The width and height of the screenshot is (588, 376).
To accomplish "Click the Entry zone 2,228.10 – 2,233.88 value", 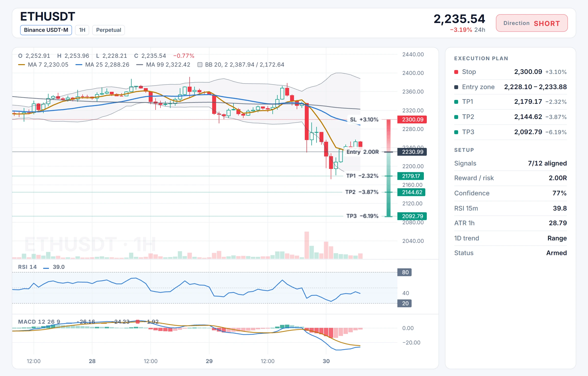I will pos(536,87).
